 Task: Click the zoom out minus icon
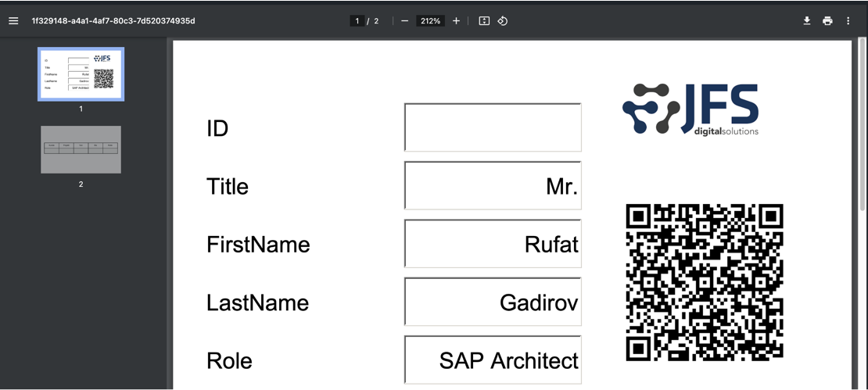pyautogui.click(x=404, y=21)
